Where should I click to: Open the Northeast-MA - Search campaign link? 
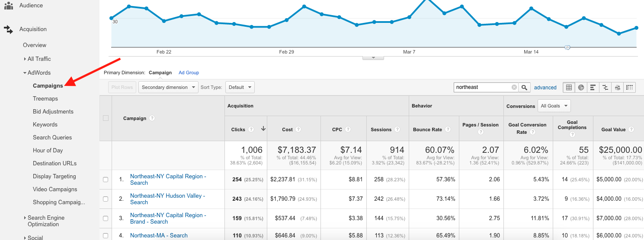click(x=159, y=235)
